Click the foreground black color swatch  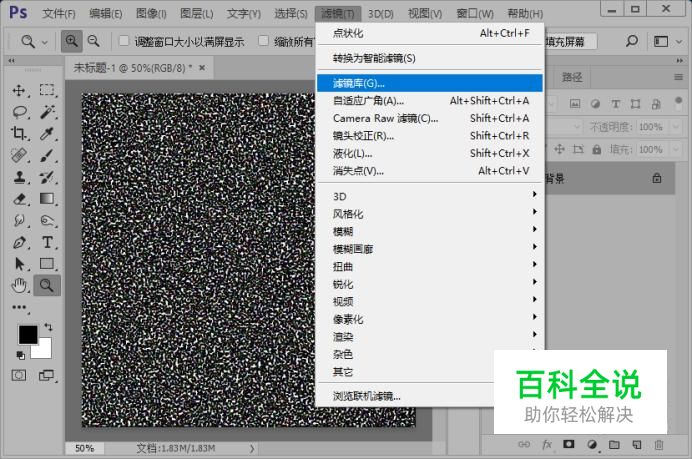pyautogui.click(x=27, y=335)
